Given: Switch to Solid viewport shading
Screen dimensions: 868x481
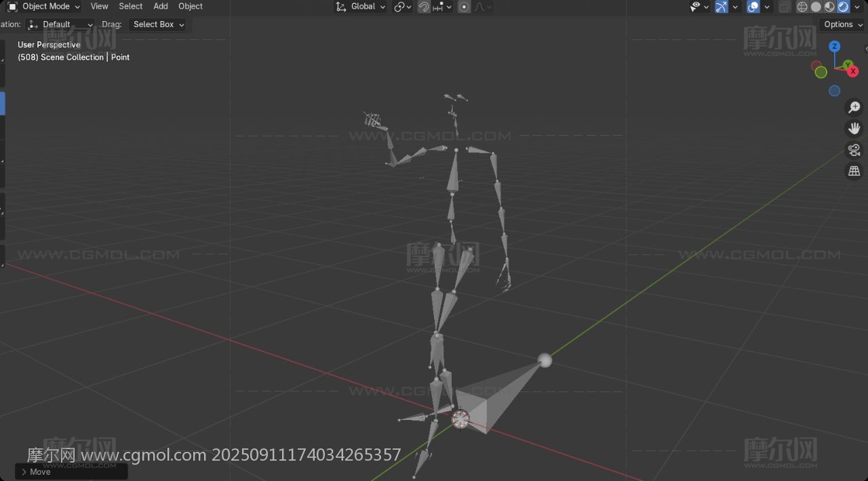Looking at the screenshot, I should coord(816,7).
